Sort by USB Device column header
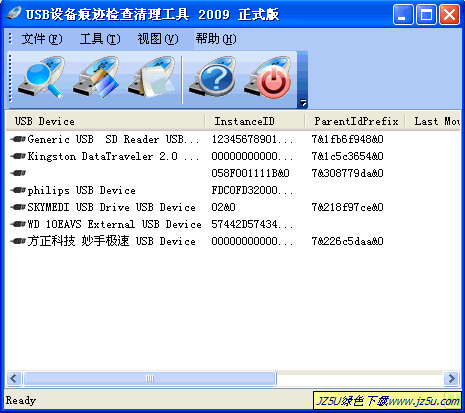 (105, 121)
